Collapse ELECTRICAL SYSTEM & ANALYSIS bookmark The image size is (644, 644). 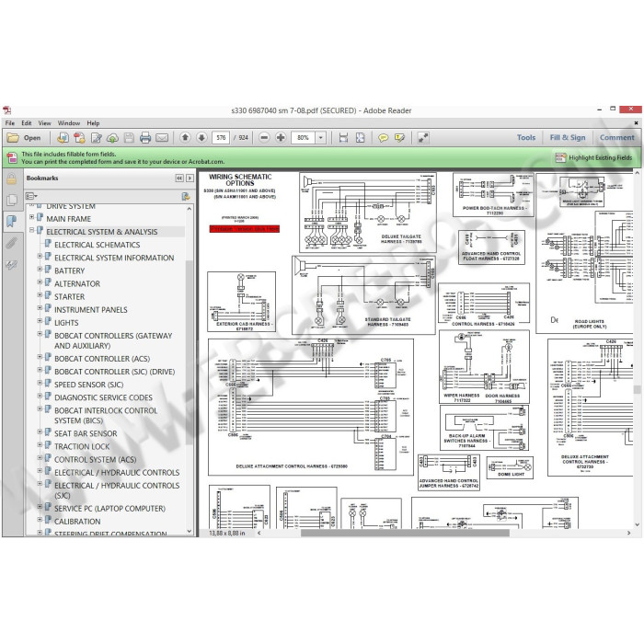31,230
